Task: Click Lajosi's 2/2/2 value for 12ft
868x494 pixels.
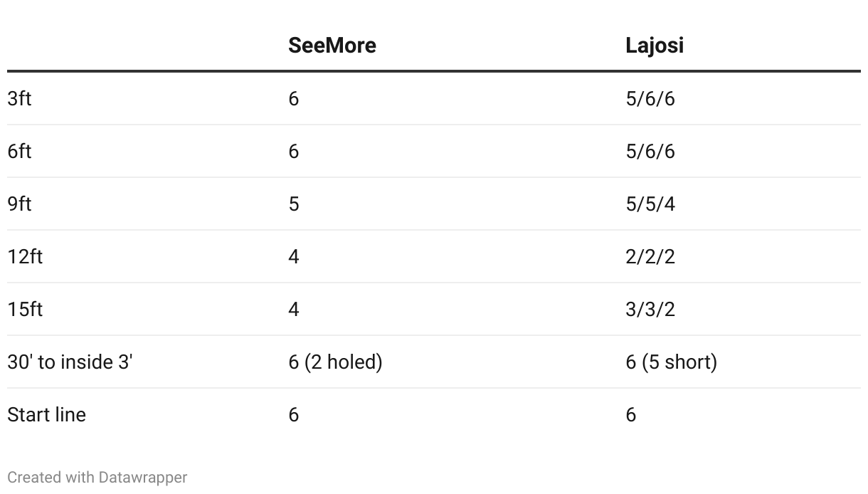Action: [x=650, y=257]
